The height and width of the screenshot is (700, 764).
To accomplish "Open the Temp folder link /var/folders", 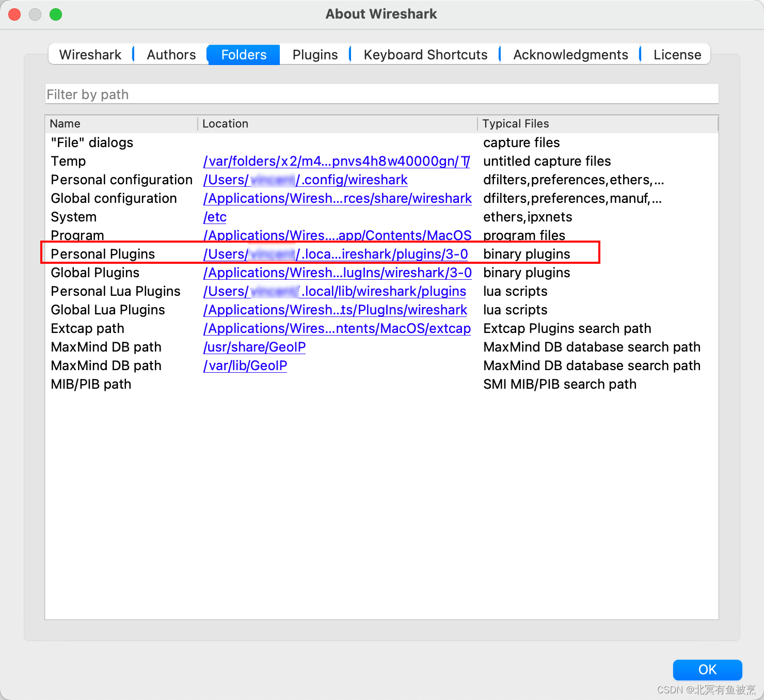I will tap(337, 161).
